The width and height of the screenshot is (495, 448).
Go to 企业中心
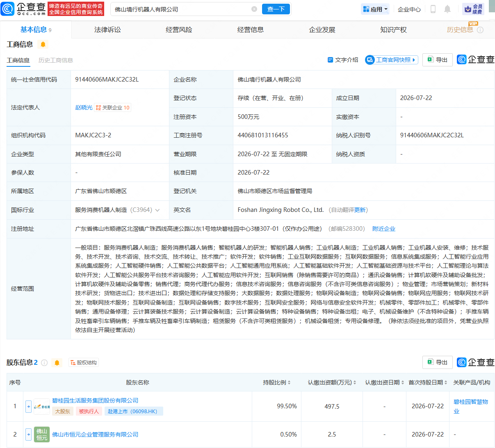(x=409, y=9)
